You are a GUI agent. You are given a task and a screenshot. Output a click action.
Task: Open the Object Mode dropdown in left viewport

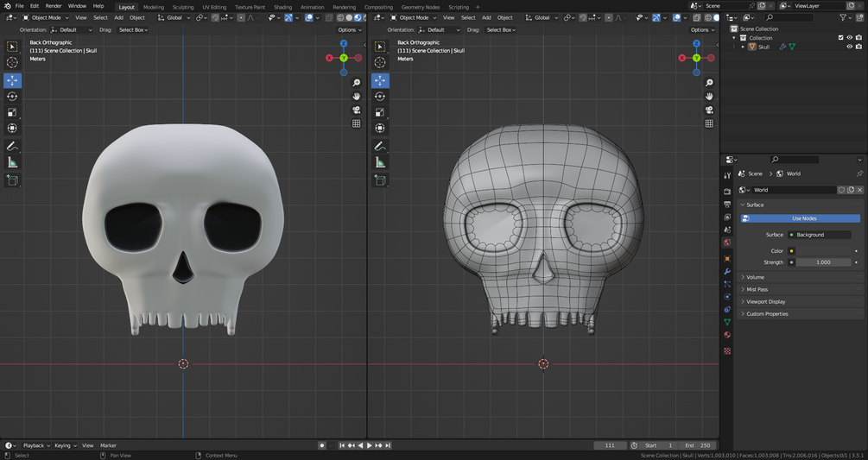[47, 17]
